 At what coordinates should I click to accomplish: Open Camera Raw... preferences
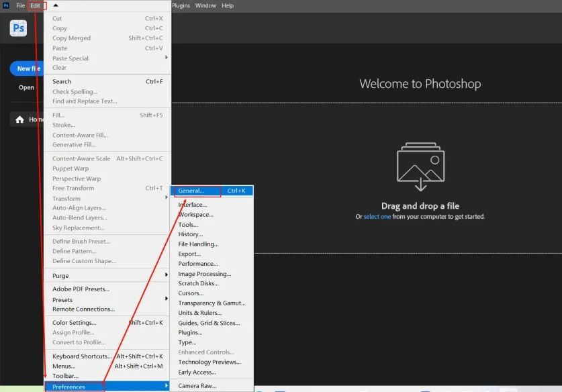197,386
